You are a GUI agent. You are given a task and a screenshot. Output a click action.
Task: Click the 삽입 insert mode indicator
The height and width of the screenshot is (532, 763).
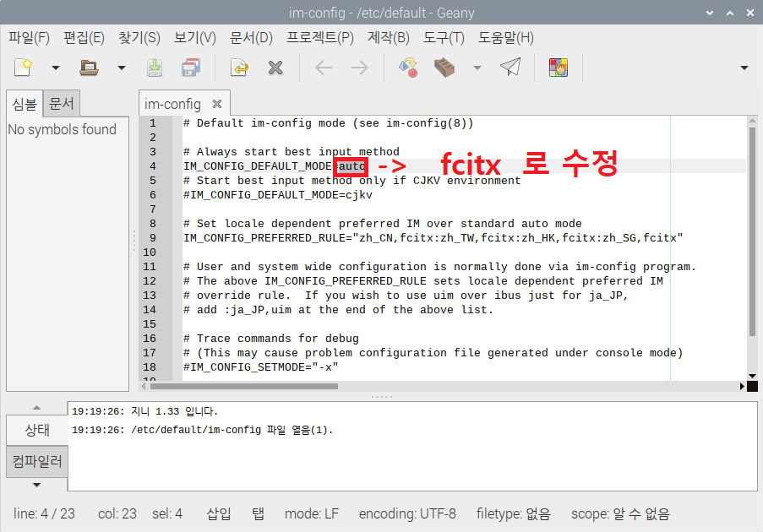(x=219, y=513)
